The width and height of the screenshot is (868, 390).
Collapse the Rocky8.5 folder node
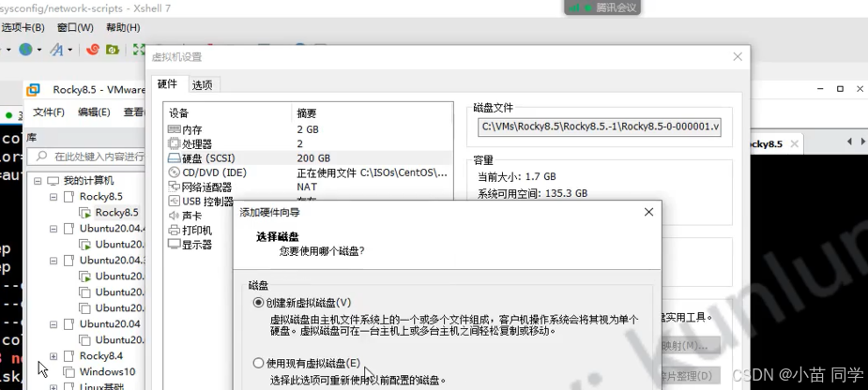[x=53, y=196]
